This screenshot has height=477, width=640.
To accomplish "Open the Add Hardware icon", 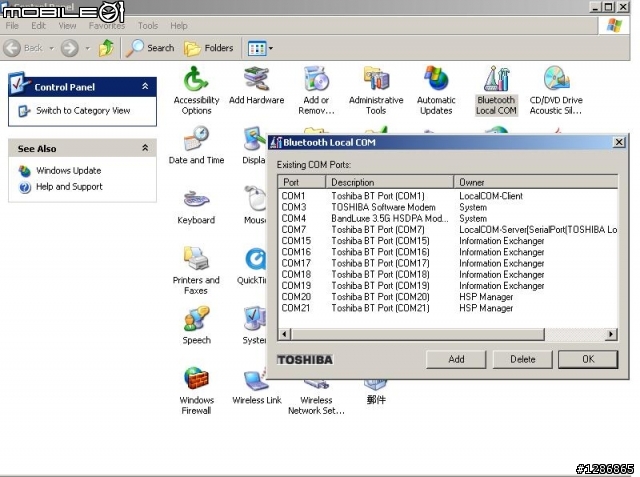I will point(256,86).
